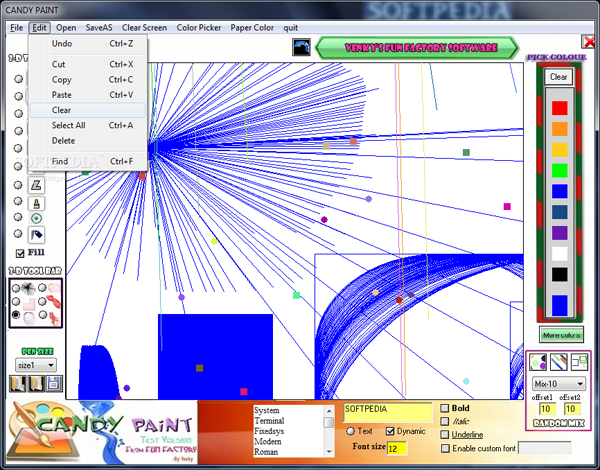
Task: Open the File menu
Action: (x=16, y=28)
